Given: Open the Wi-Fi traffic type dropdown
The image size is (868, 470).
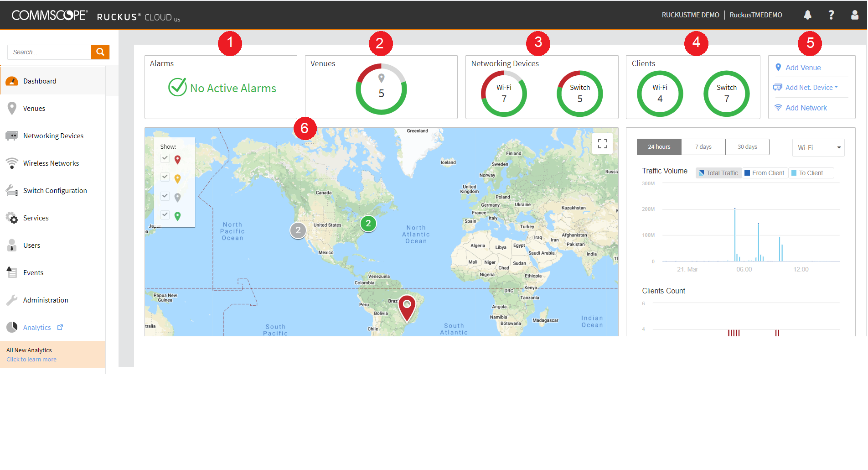Looking at the screenshot, I should pos(818,148).
